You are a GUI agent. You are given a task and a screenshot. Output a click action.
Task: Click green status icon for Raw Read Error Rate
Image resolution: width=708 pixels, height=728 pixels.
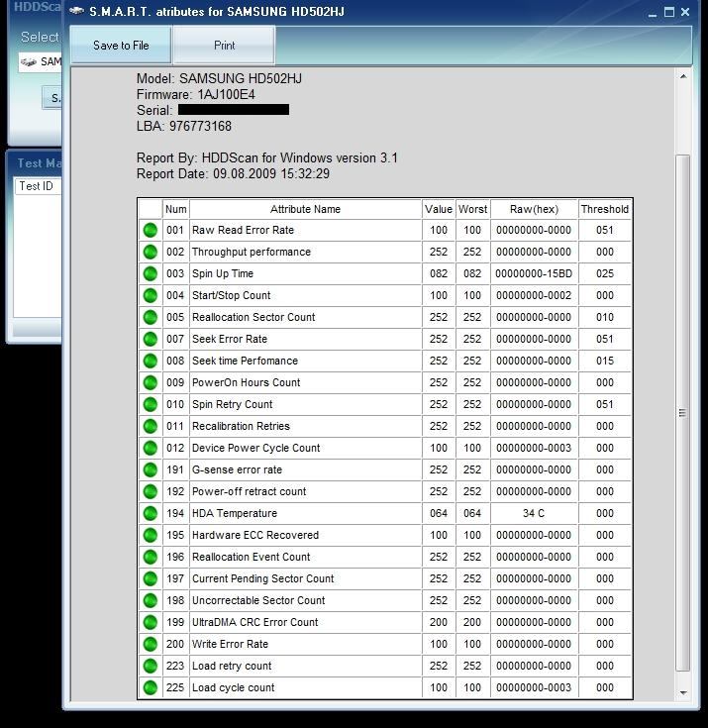point(150,230)
